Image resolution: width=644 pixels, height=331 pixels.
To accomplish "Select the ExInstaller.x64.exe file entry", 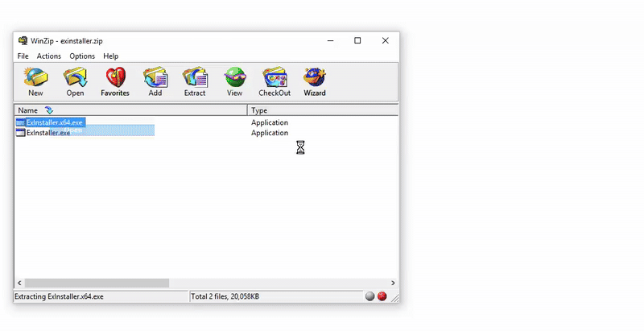I will pyautogui.click(x=55, y=122).
